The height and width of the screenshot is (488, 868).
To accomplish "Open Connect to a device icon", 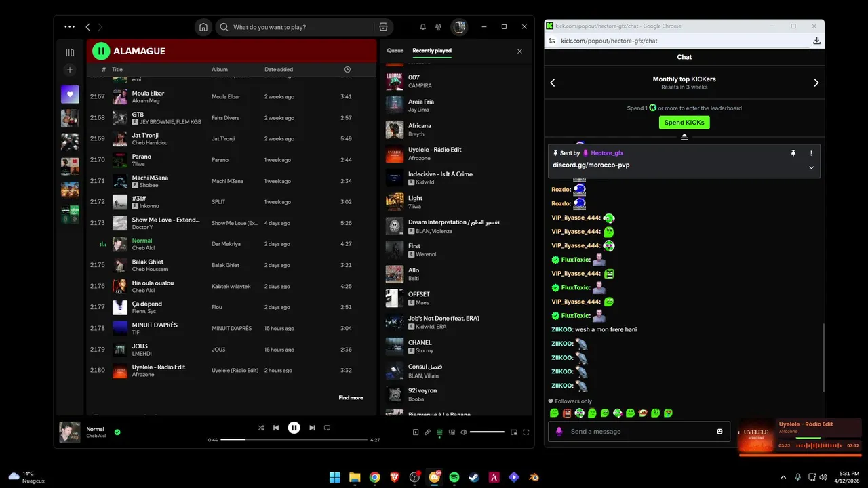I will (452, 432).
